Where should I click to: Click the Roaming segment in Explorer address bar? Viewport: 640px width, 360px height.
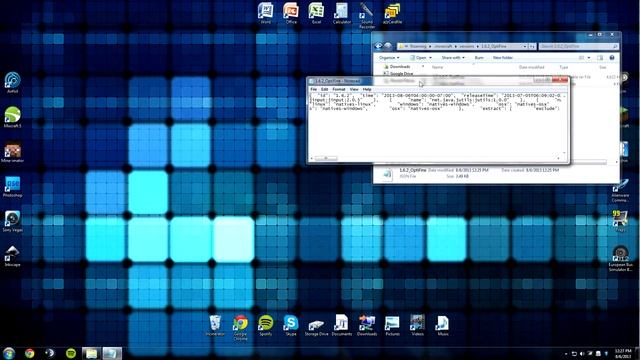[x=417, y=46]
